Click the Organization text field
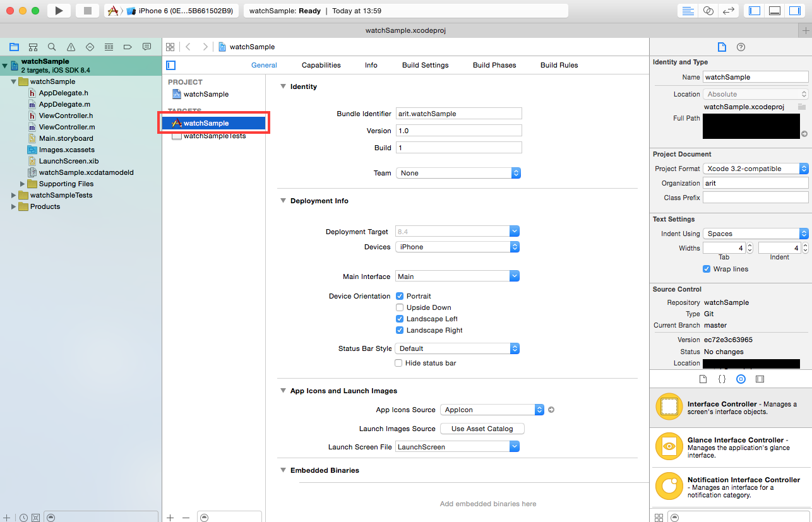Screen dimensions: 812x522 coord(756,183)
